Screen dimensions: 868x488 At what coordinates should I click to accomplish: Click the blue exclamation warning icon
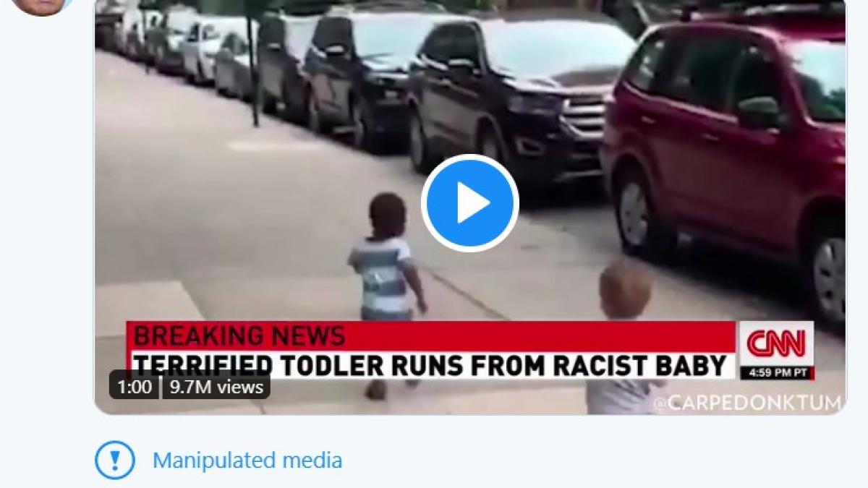115,461
